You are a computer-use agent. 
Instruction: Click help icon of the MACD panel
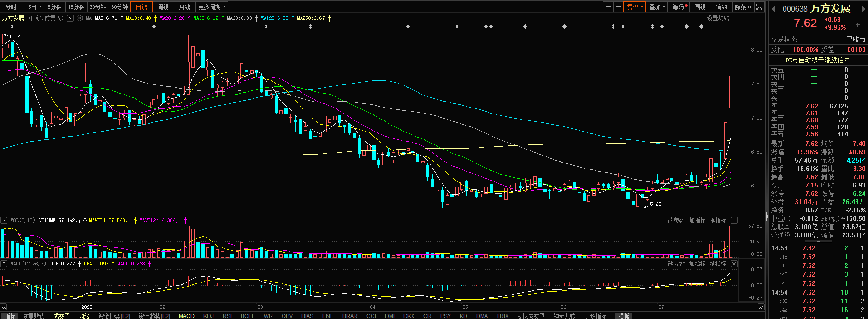pyautogui.click(x=4, y=264)
